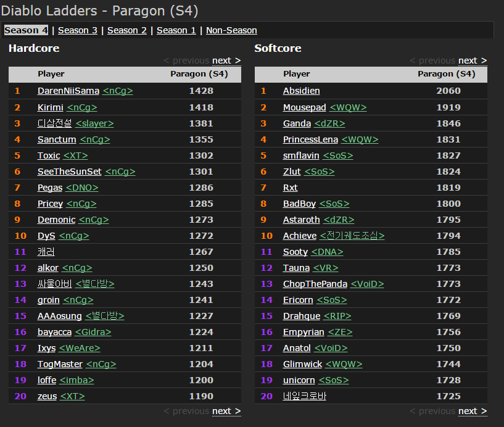View Glimwick's player profile
This screenshot has height=427, width=504.
302,364
